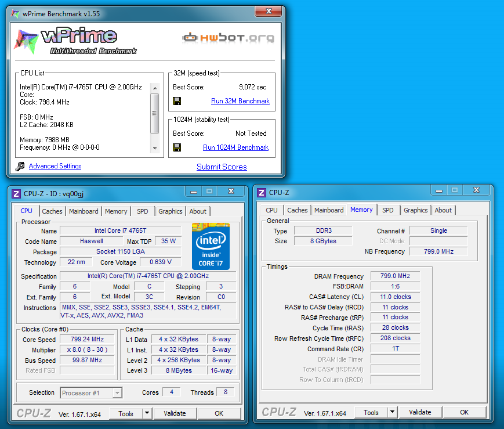Open SPD tab in left CPU-Z window
504x429 pixels.
(143, 211)
